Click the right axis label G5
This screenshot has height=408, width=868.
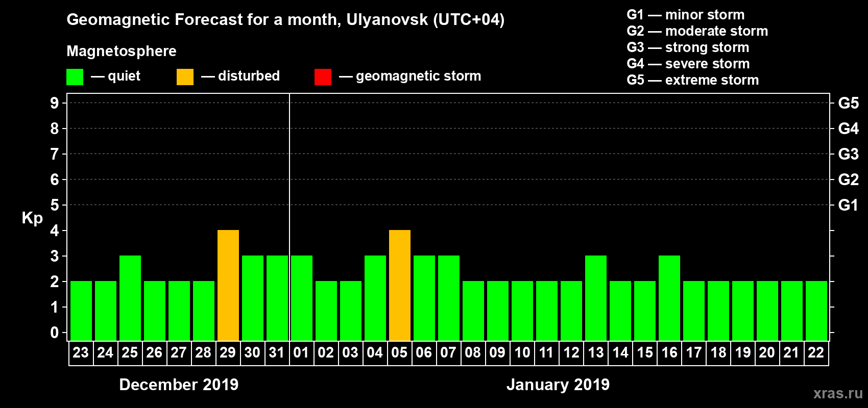[x=849, y=103]
